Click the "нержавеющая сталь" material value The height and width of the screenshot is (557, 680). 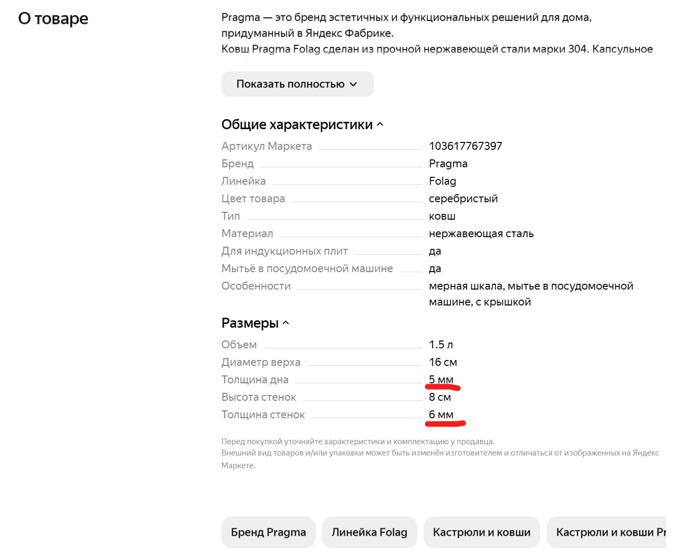(x=481, y=234)
